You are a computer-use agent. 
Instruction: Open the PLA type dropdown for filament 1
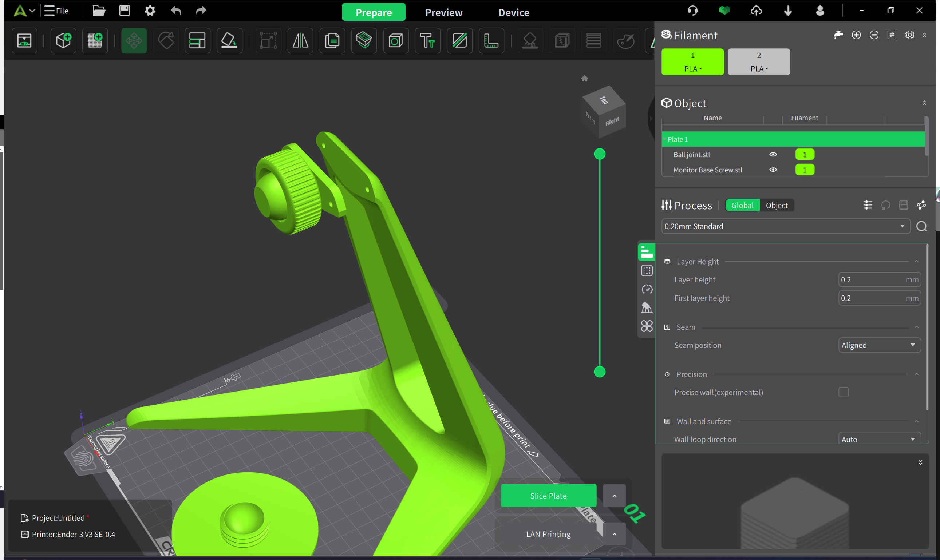pyautogui.click(x=693, y=69)
